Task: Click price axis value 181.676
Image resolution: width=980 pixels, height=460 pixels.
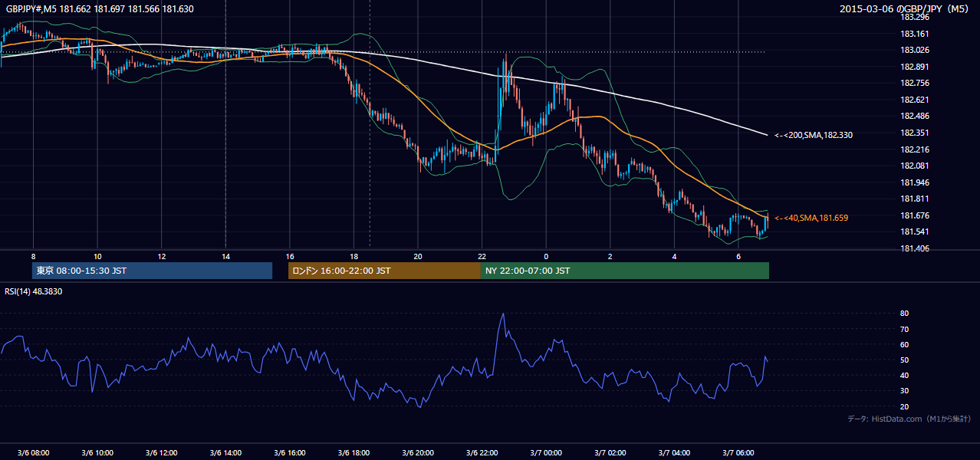Action: click(x=914, y=215)
